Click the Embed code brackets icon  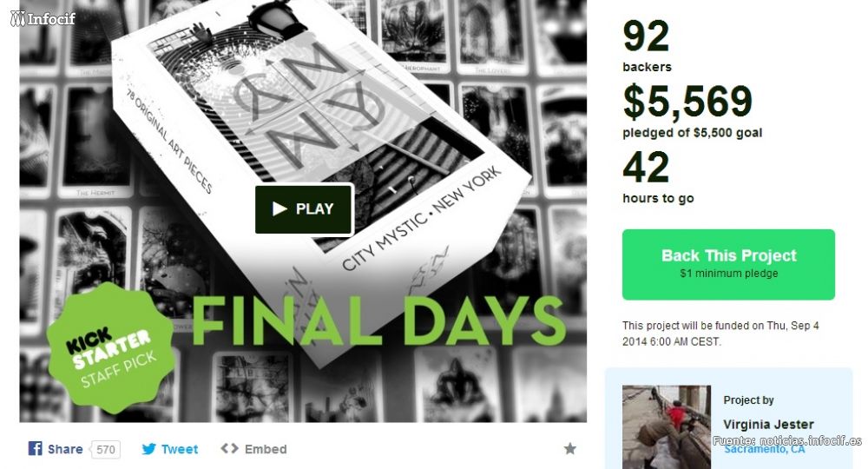point(229,448)
